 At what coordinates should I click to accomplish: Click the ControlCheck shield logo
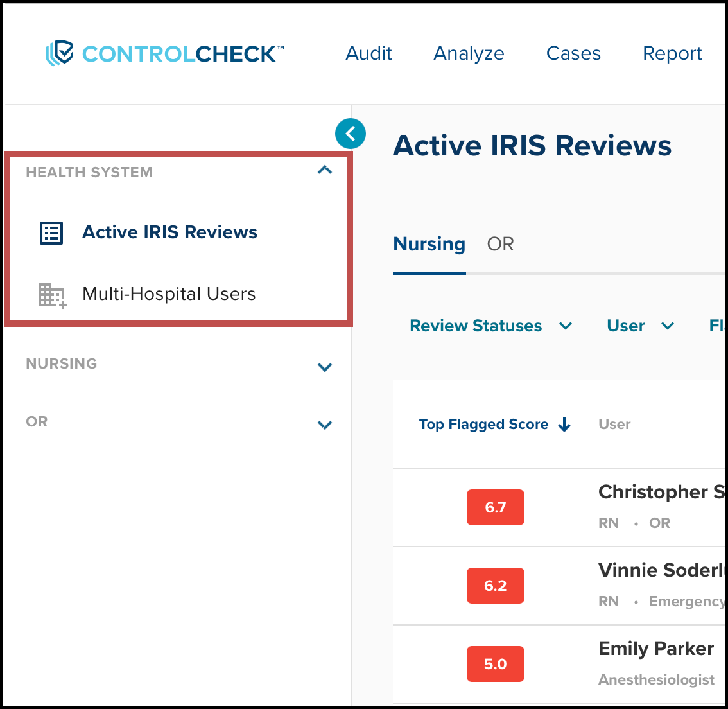[60, 53]
